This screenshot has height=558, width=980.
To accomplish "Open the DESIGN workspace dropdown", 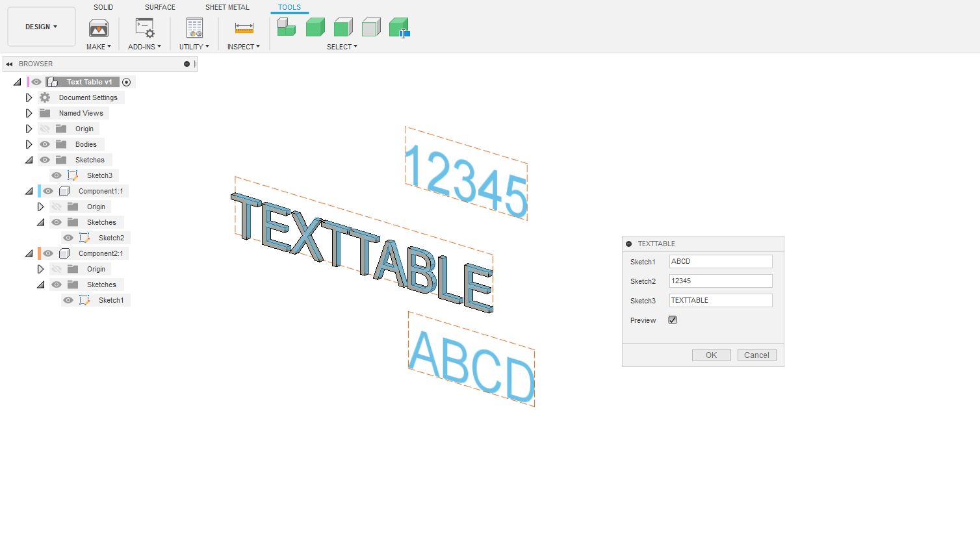I will click(x=42, y=27).
